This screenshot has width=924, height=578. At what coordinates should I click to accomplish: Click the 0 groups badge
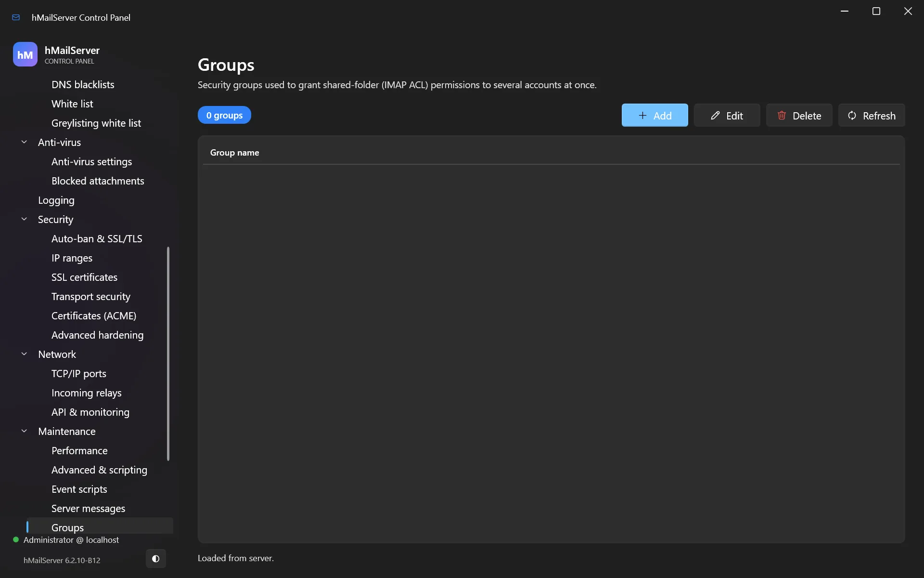tap(224, 115)
